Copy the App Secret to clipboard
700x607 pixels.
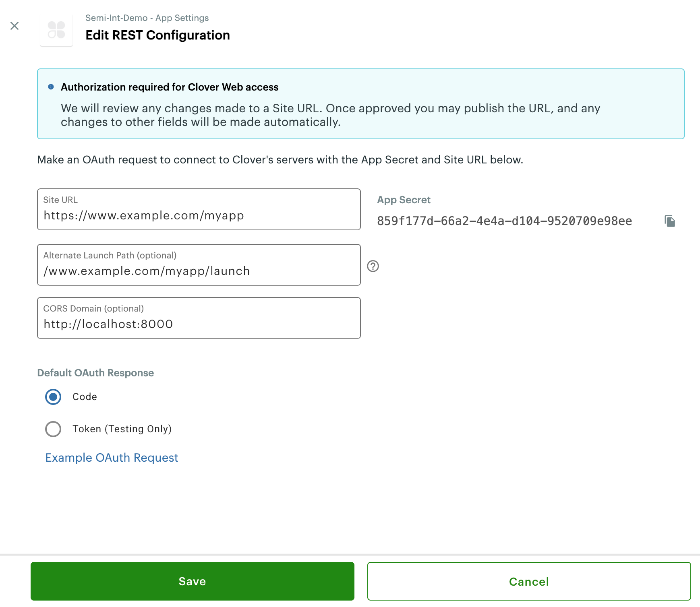tap(670, 221)
